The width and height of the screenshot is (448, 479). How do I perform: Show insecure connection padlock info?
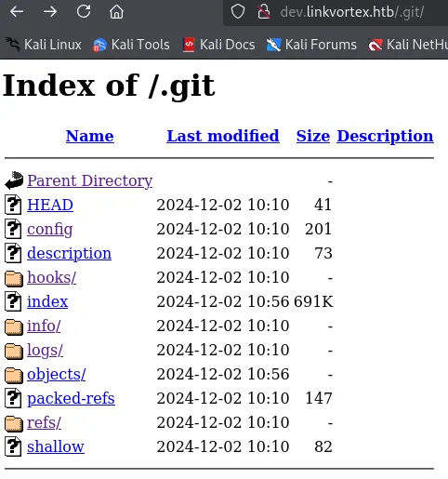tap(264, 12)
